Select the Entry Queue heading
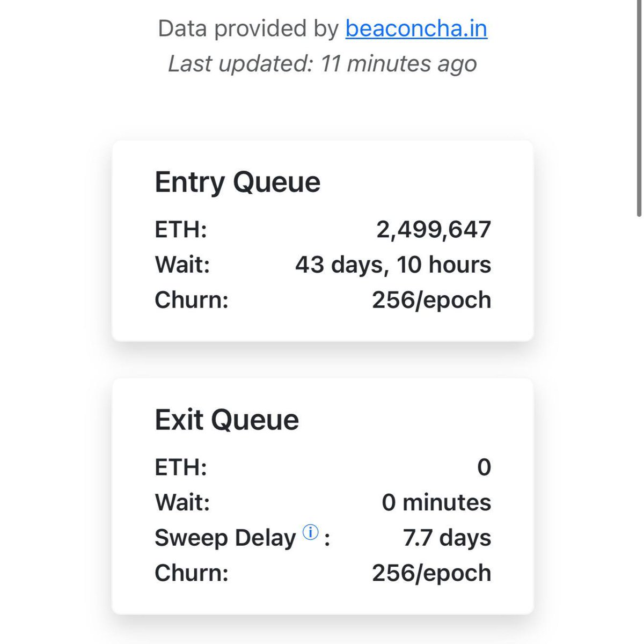 (237, 182)
